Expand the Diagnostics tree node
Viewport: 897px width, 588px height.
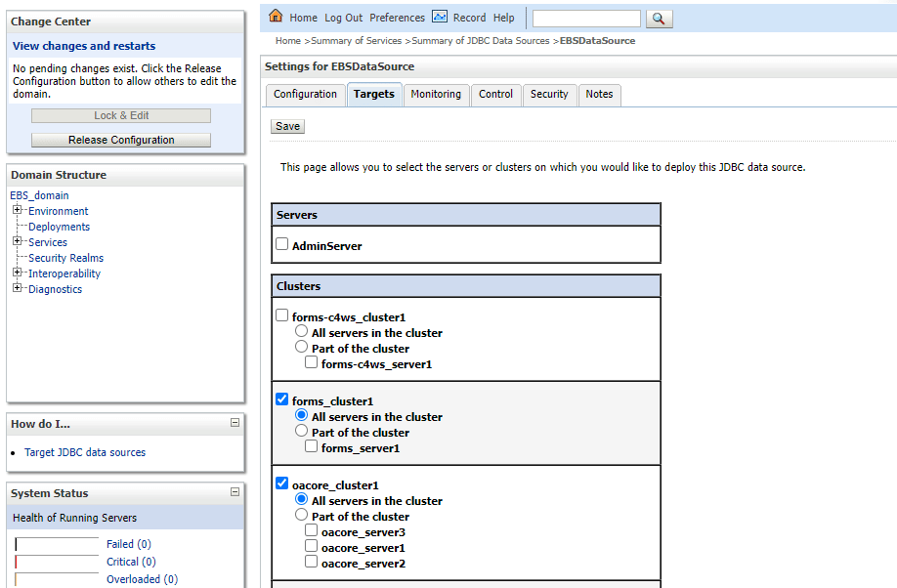(x=18, y=288)
